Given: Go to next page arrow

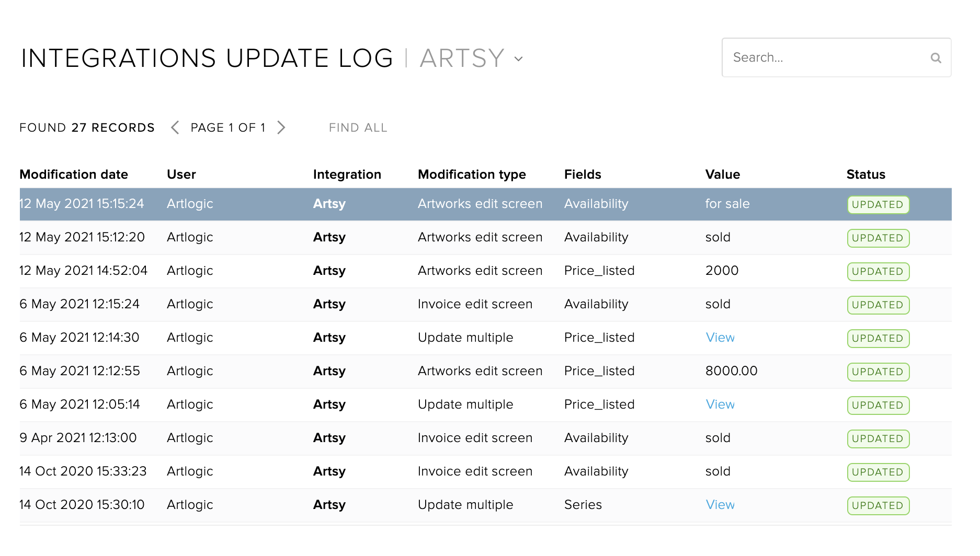Looking at the screenshot, I should point(281,128).
